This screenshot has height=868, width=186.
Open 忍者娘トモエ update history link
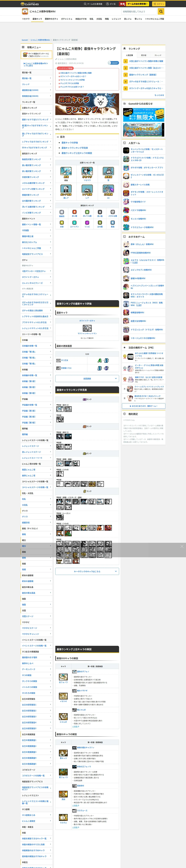click(66, 368)
